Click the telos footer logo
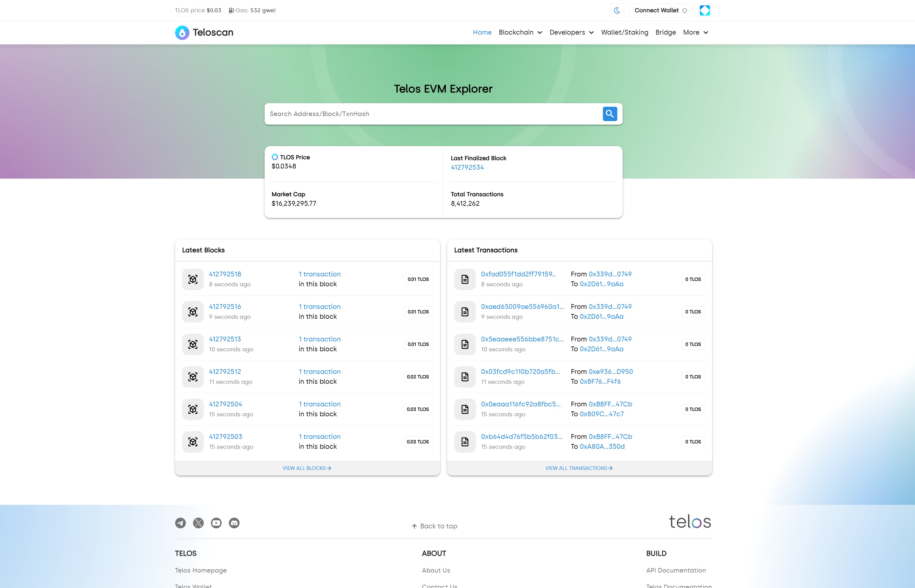 pos(690,521)
